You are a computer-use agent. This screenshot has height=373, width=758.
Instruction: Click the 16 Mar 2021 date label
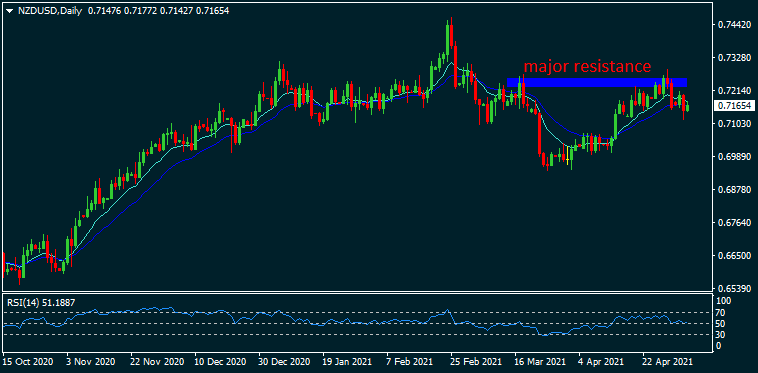(x=539, y=361)
